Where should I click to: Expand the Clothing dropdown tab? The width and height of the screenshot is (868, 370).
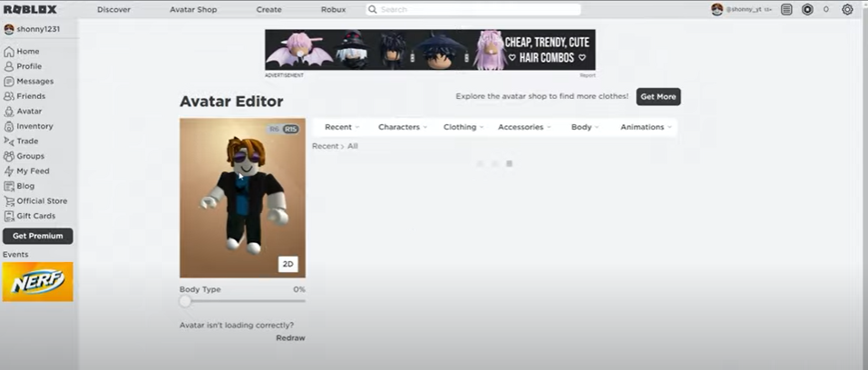[x=463, y=127]
